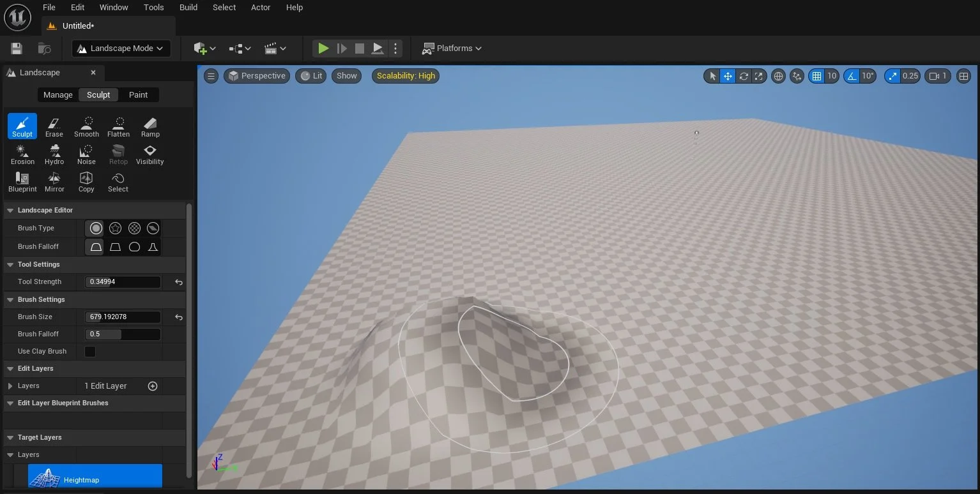Viewport: 980px width, 494px height.
Task: Choose the component brush type
Action: coord(153,228)
